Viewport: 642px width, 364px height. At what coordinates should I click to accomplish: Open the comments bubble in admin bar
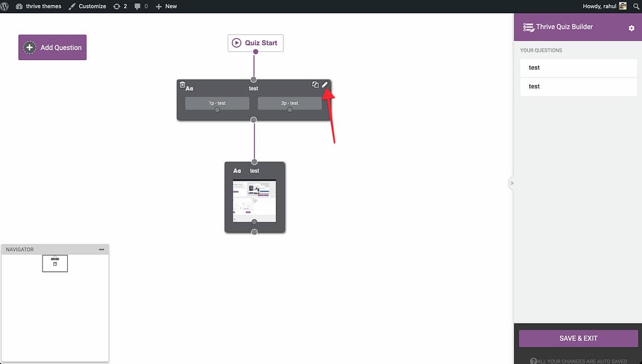141,6
